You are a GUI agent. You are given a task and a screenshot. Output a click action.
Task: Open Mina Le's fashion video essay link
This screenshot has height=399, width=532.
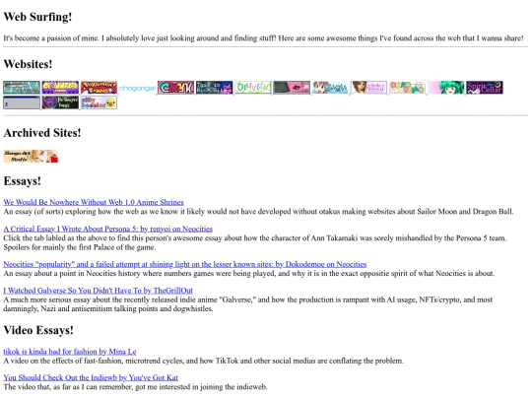pyautogui.click(x=70, y=352)
